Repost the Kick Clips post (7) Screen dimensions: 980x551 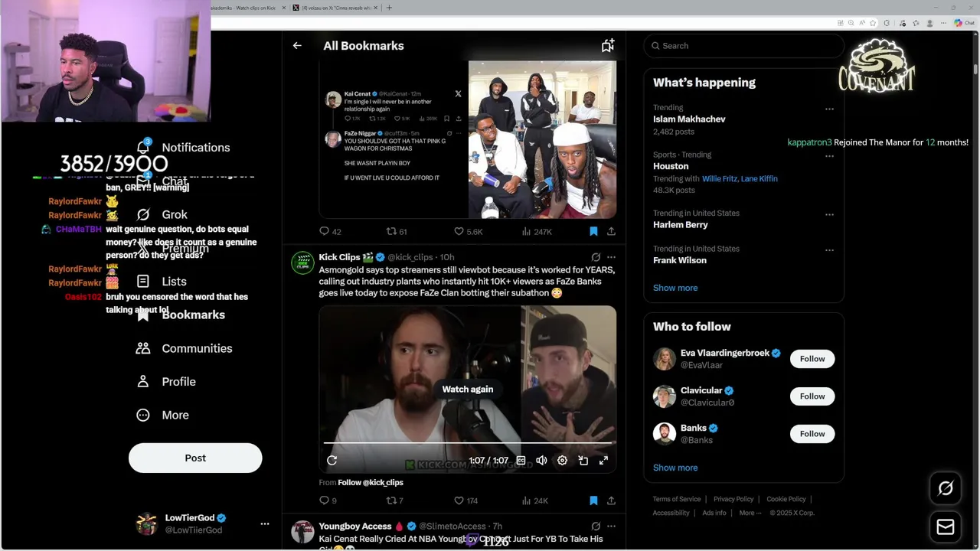(394, 500)
